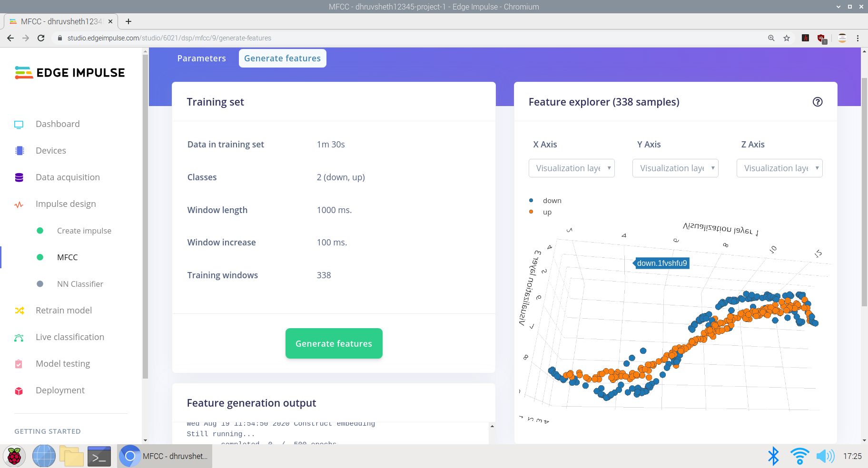The height and width of the screenshot is (468, 868).
Task: Toggle the 'up' class in the legend
Action: pos(546,212)
